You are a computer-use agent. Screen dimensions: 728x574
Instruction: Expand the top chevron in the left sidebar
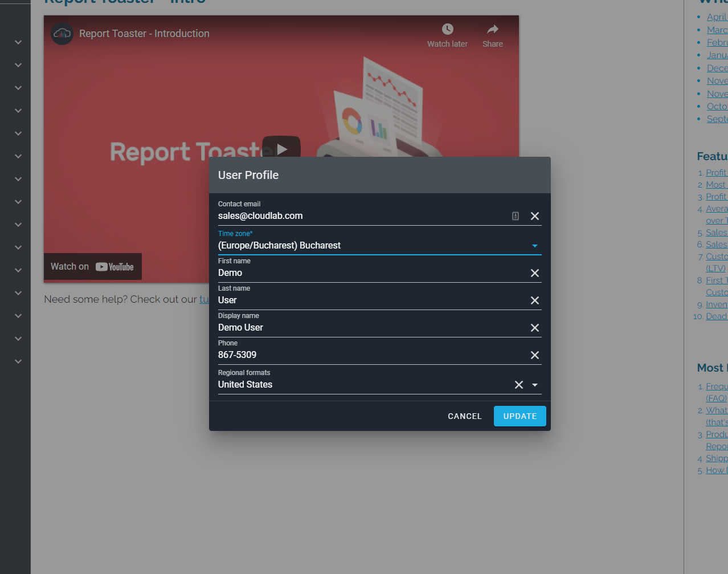[x=17, y=42]
